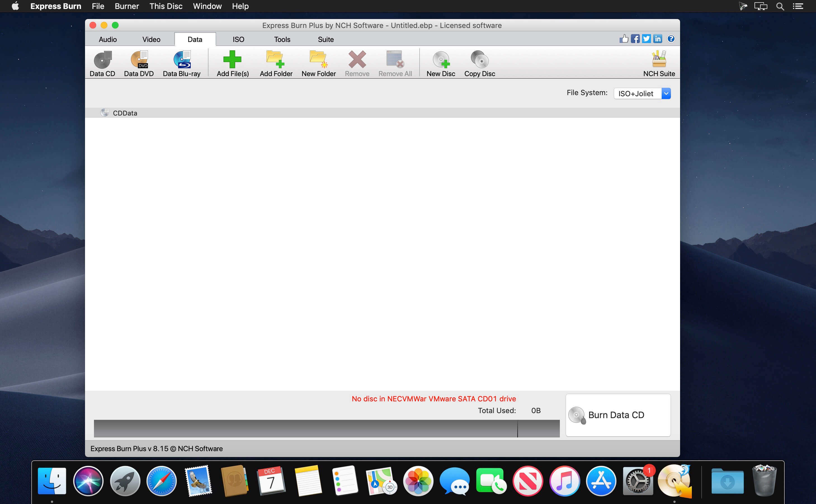816x504 pixels.
Task: Open the Burner menu
Action: coord(127,6)
